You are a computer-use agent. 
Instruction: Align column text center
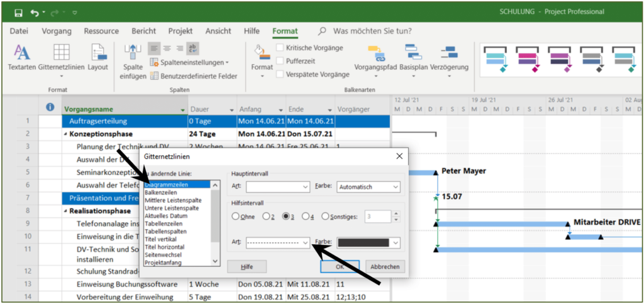pos(167,48)
